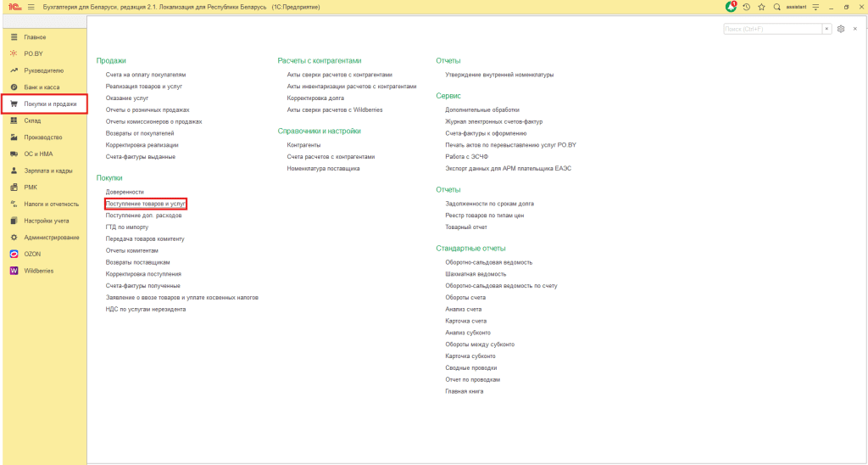Open Номенклатура поставщика

click(323, 168)
